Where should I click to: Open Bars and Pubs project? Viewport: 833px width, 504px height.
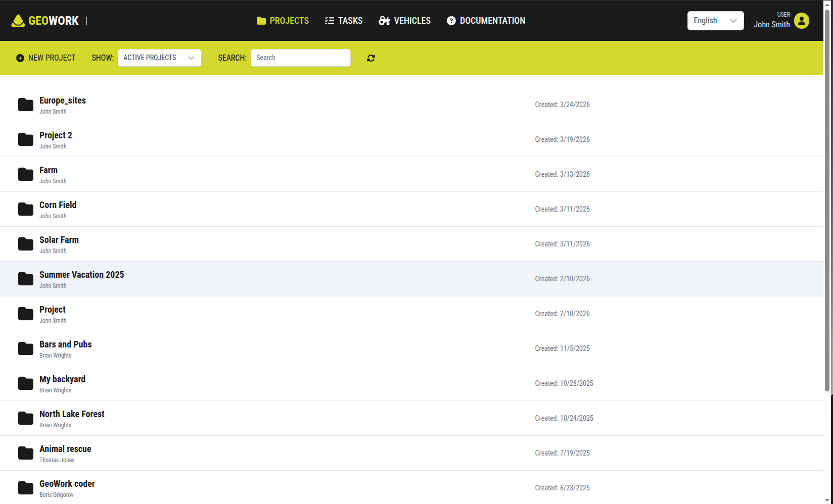411,348
